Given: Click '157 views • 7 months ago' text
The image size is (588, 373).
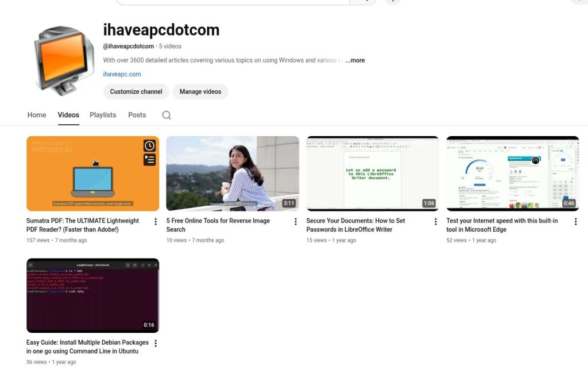Looking at the screenshot, I should pos(57,240).
